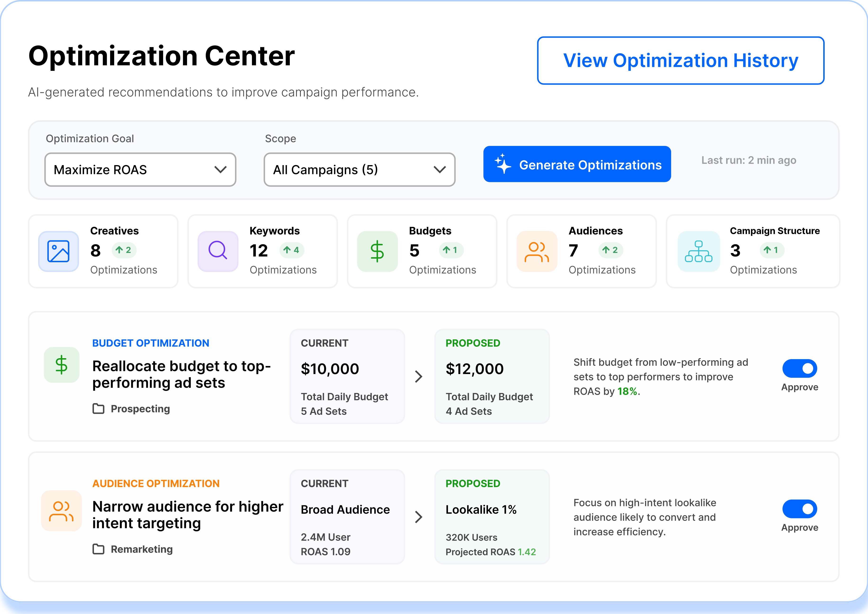This screenshot has width=868, height=614.
Task: Click the up-arrow 1 badge under Campaign Structure
Action: click(772, 250)
